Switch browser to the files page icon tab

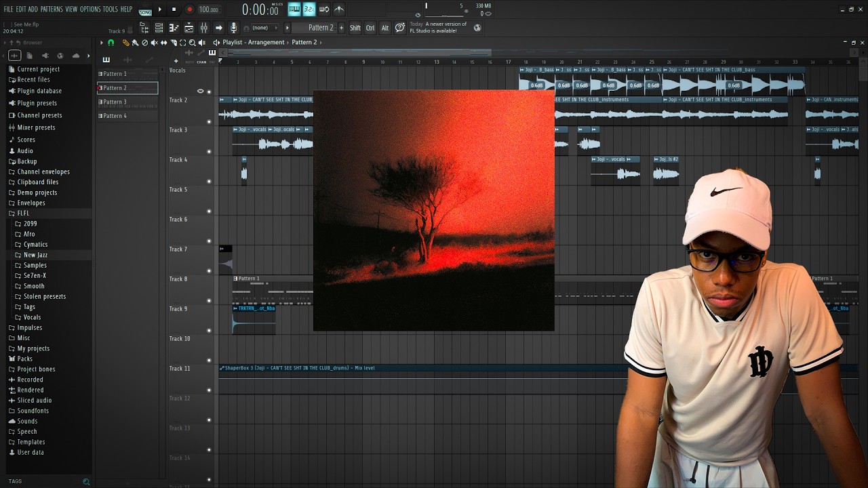pyautogui.click(x=30, y=56)
